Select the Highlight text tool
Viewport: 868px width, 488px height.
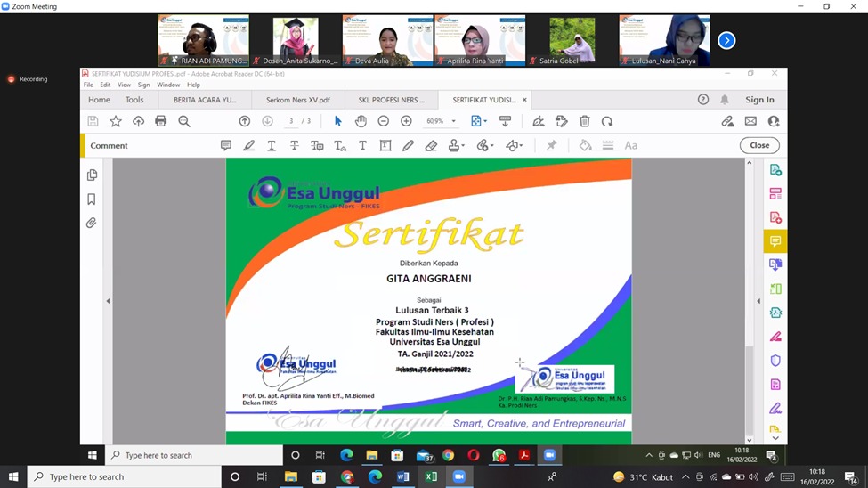click(x=248, y=146)
